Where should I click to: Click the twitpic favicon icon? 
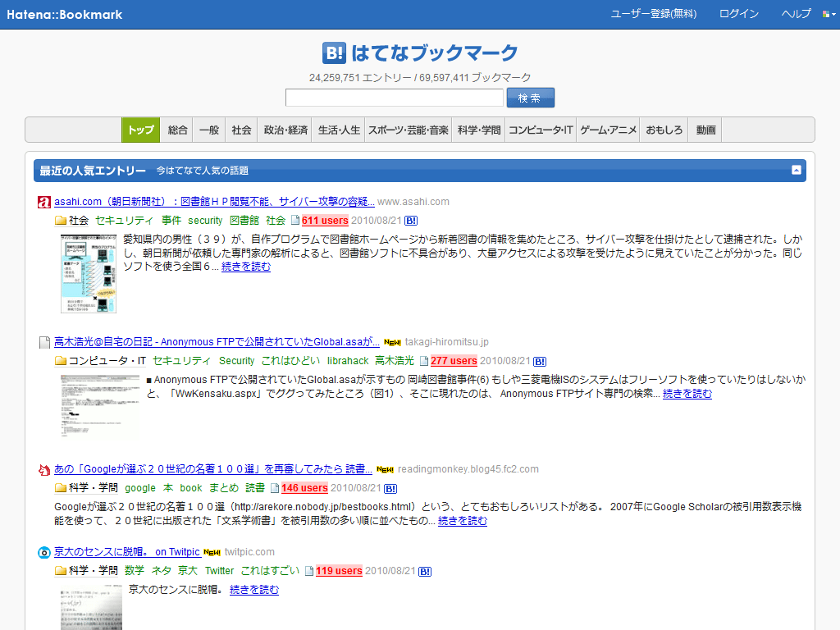[44, 552]
